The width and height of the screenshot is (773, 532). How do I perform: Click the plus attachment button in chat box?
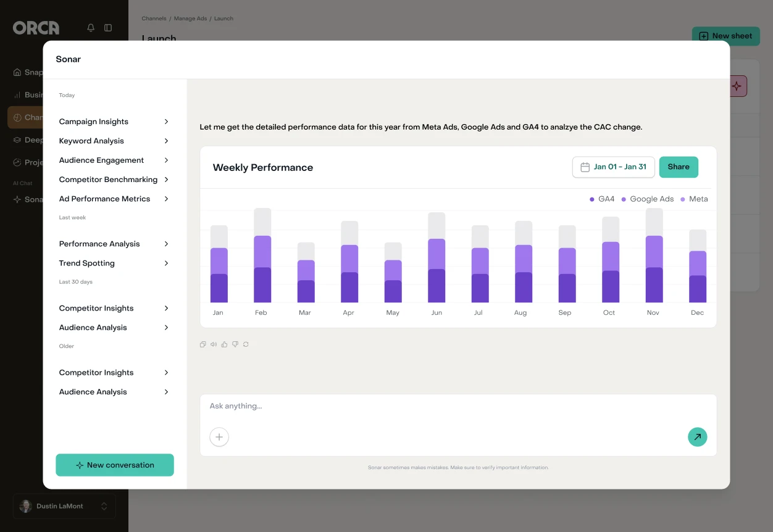pos(219,437)
